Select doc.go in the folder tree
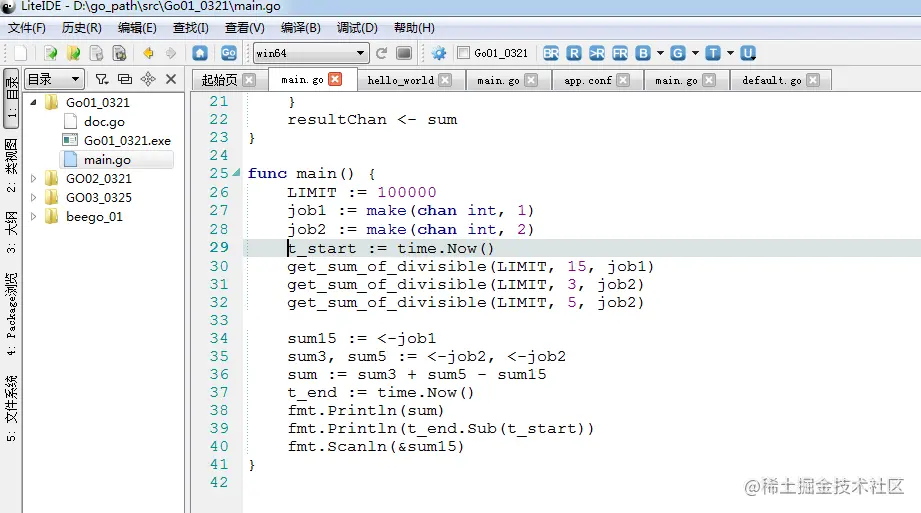 point(104,122)
